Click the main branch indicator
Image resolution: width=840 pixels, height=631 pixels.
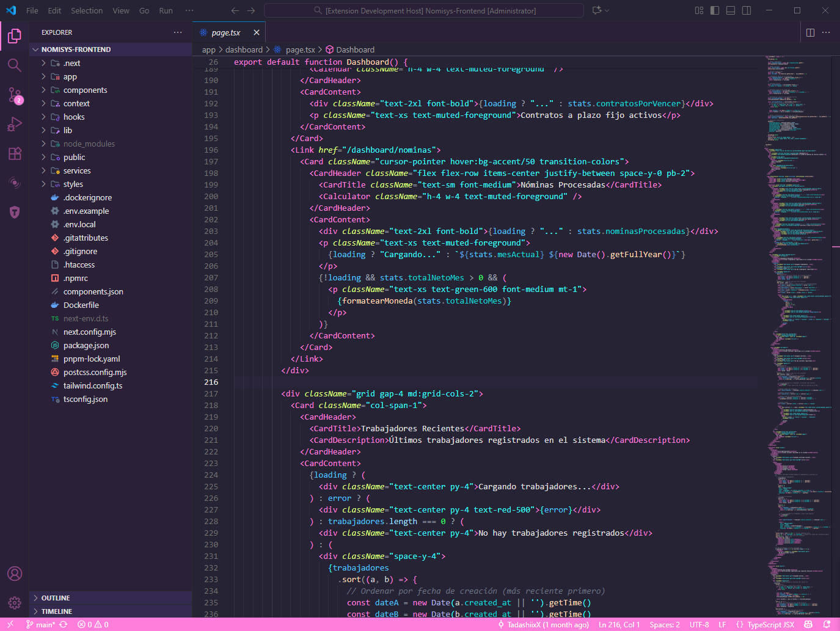pyautogui.click(x=40, y=625)
